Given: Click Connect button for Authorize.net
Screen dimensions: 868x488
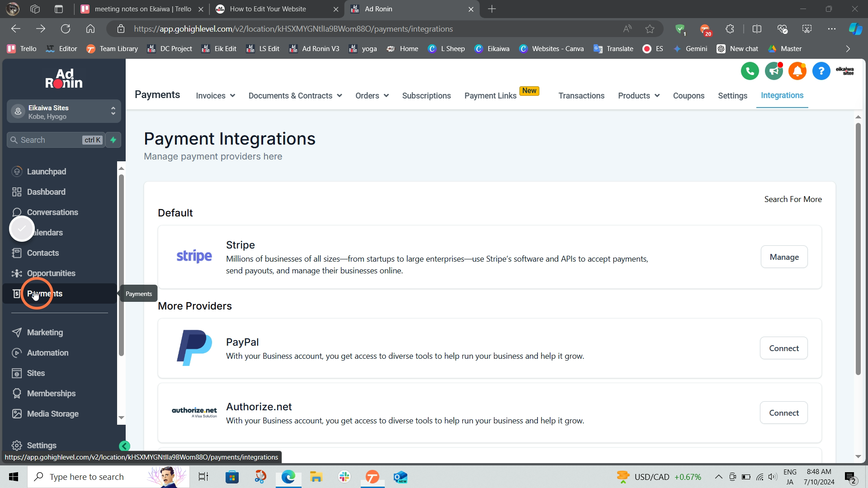Looking at the screenshot, I should click(x=783, y=413).
